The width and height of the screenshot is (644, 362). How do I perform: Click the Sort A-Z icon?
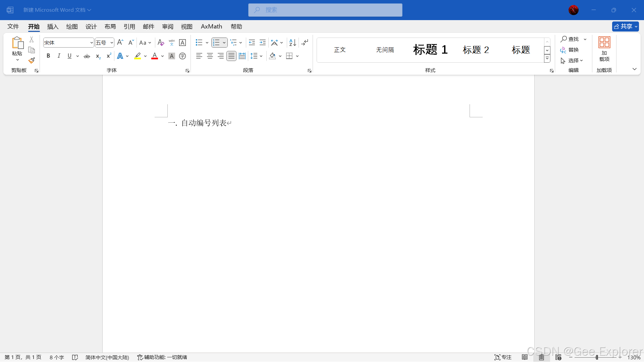pyautogui.click(x=292, y=43)
